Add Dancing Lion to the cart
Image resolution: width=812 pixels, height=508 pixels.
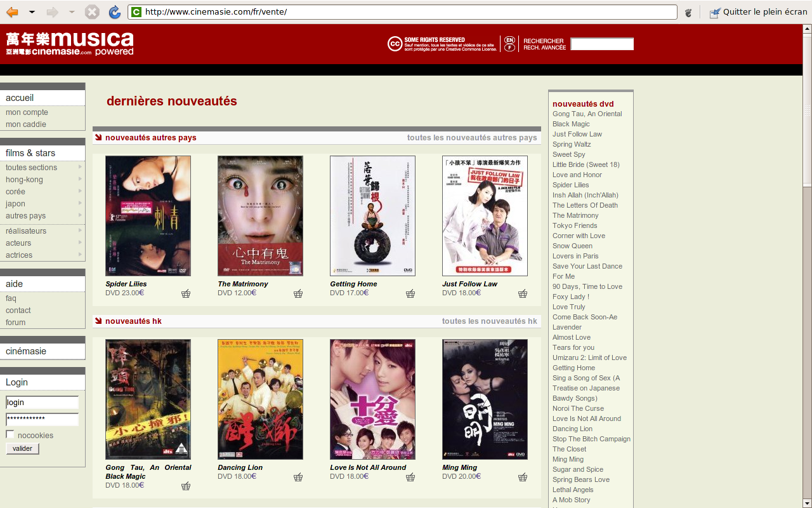(298, 477)
